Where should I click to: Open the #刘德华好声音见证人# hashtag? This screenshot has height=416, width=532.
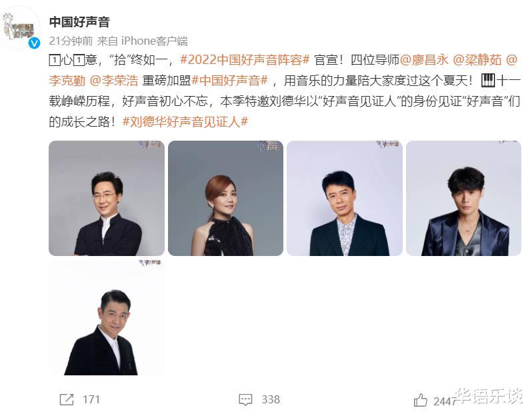pos(185,121)
